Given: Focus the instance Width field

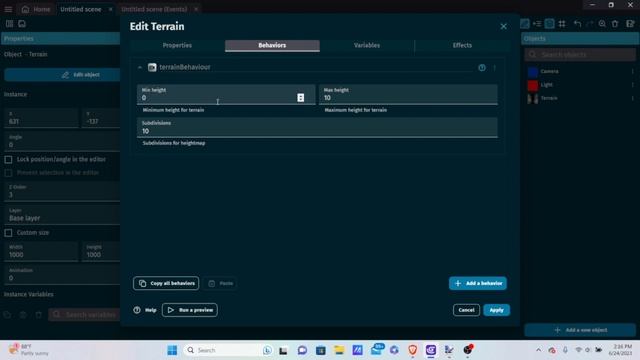Looking at the screenshot, I should [x=41, y=251].
